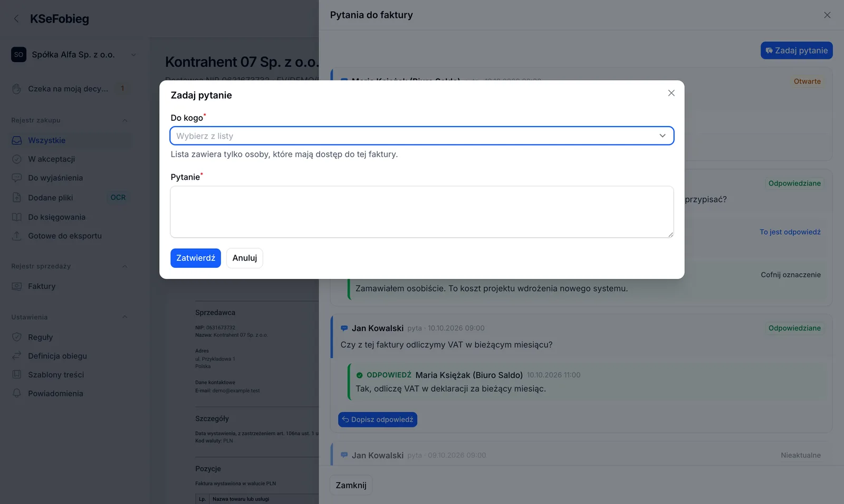Click the Zadaj pytanie button in the panel
The image size is (844, 504).
pyautogui.click(x=797, y=51)
